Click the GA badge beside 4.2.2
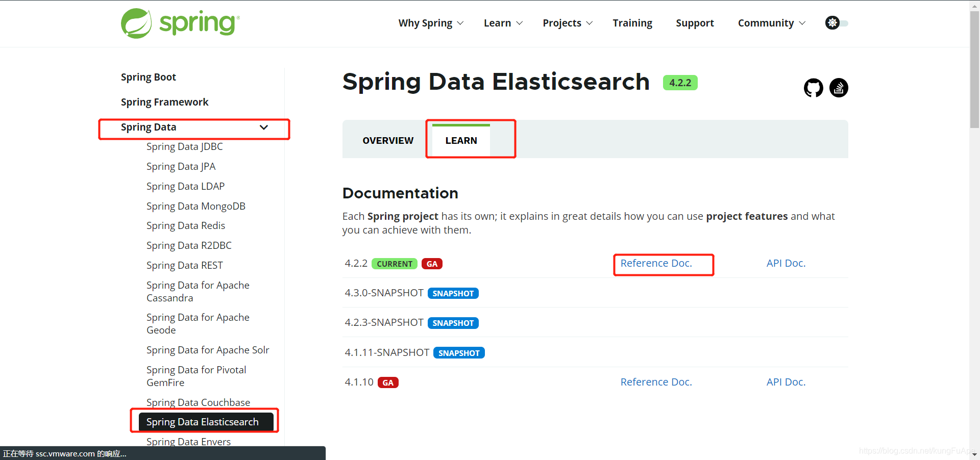 [x=432, y=264]
